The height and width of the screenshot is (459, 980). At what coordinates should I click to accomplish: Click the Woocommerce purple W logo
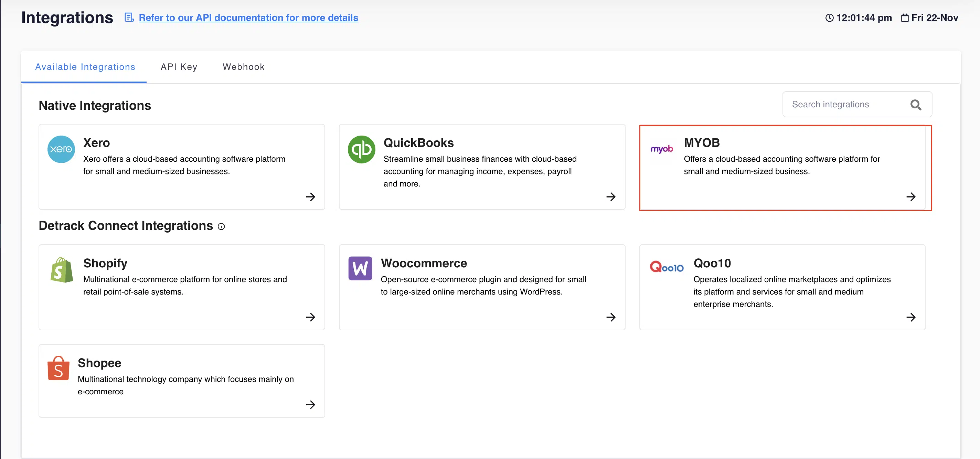(x=360, y=268)
